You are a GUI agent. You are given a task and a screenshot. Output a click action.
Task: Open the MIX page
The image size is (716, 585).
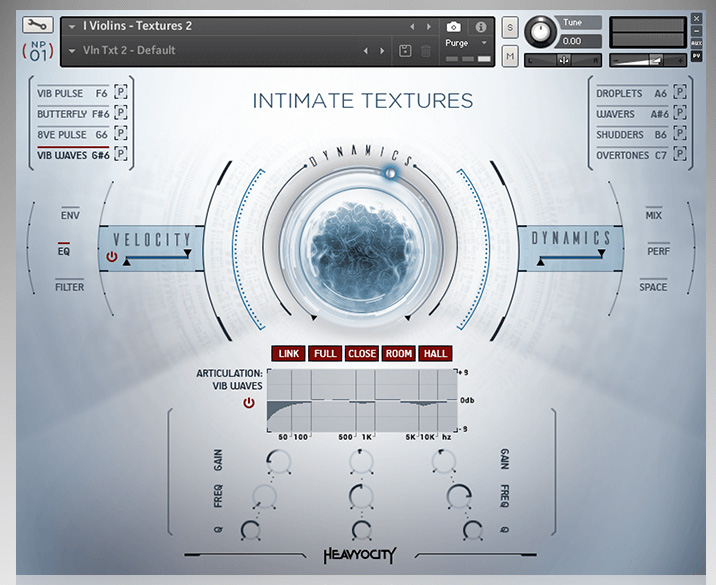point(653,215)
